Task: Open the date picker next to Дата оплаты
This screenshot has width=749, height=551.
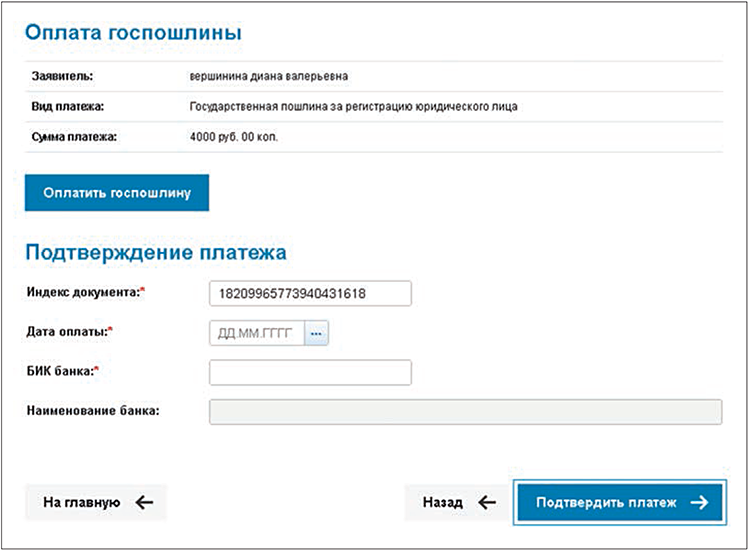Action: [318, 334]
